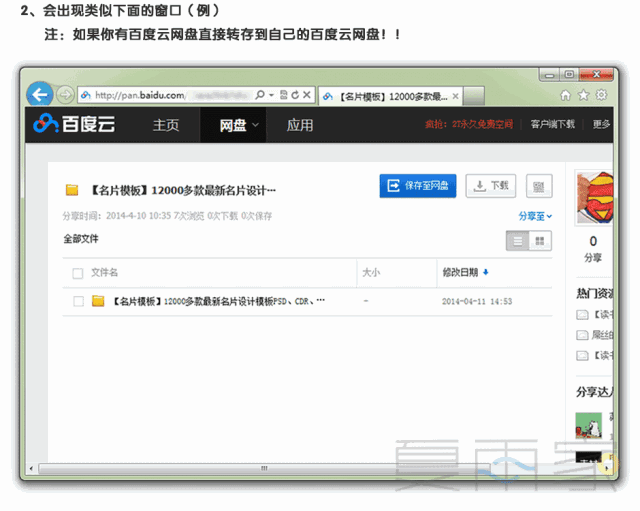Click the red 2T永久免费空间 promotion link

pyautogui.click(x=469, y=124)
